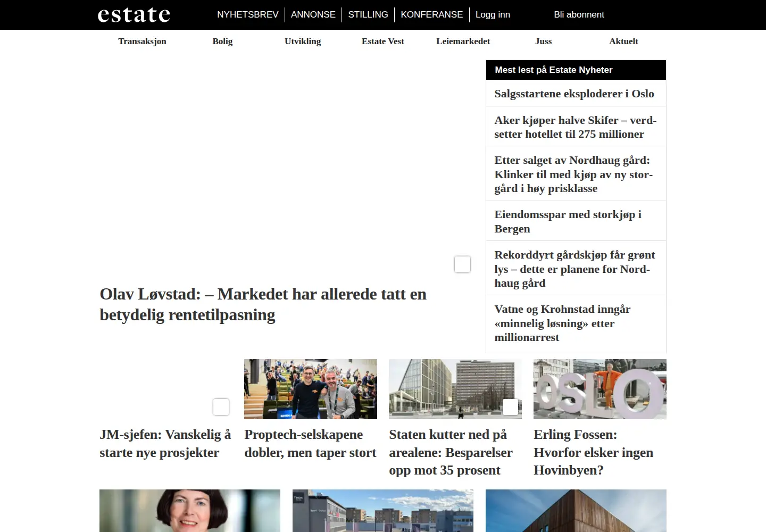Screen dimensions: 766x532
Task: Select the Utvikling category
Action: [x=303, y=41]
